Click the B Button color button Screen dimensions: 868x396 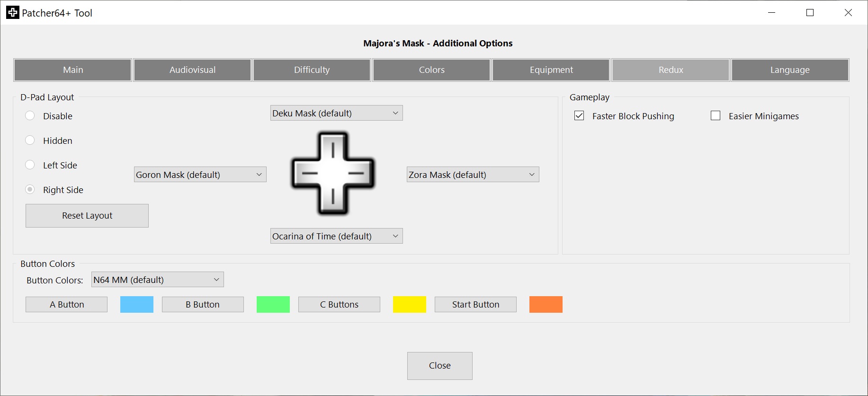[203, 305]
